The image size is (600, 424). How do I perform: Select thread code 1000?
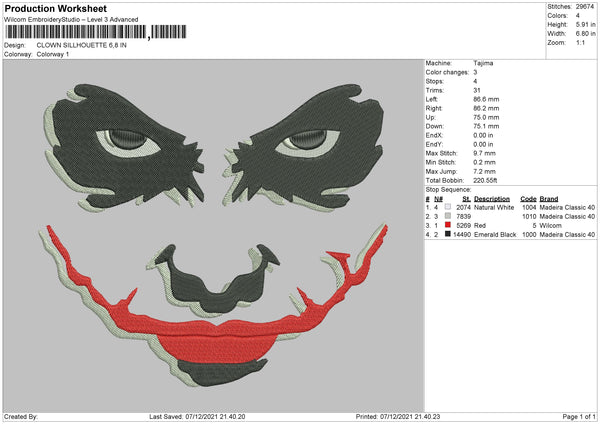(x=529, y=234)
